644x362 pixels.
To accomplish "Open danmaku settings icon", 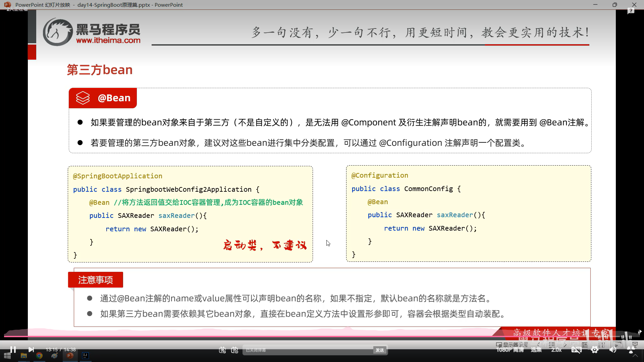I will pos(234,350).
